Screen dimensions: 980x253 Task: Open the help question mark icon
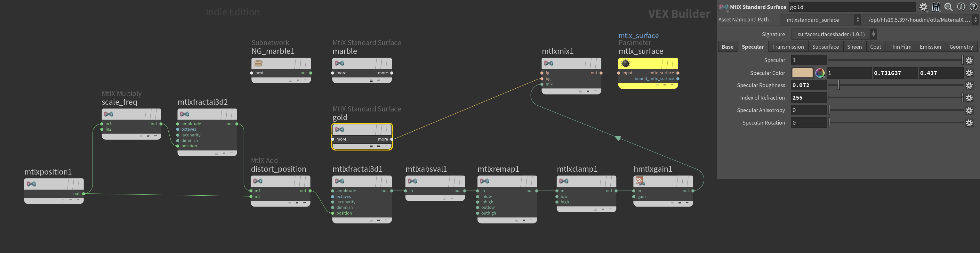974,7
